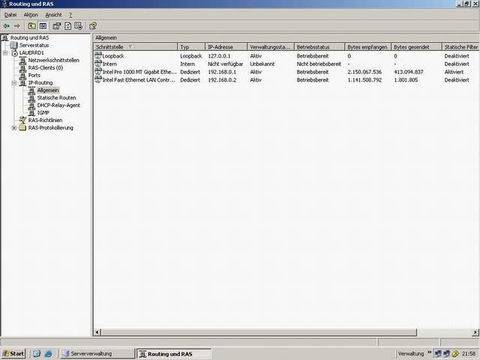Click the Statische Filter column header
The image size is (480, 360).
[461, 47]
